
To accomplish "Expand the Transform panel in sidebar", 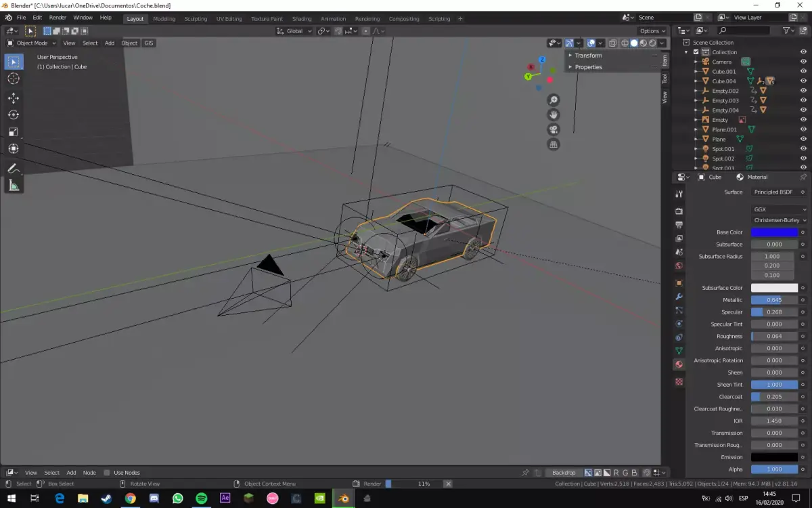I will (x=588, y=56).
